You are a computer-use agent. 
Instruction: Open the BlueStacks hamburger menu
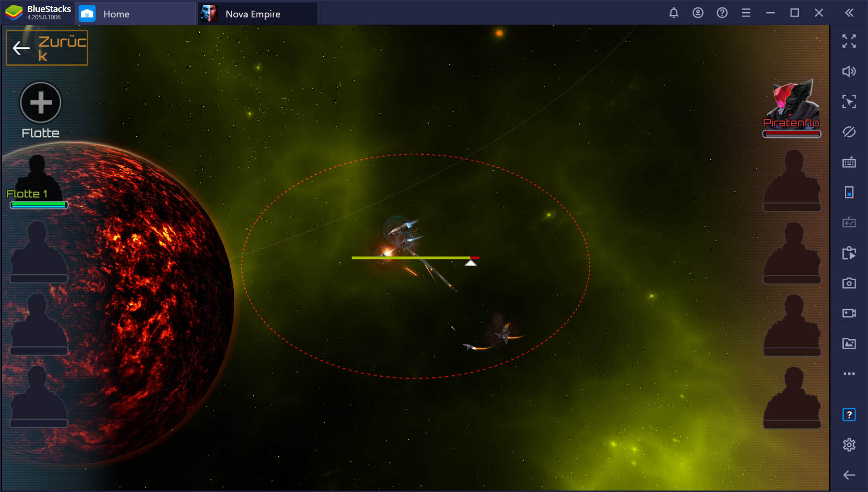point(746,13)
